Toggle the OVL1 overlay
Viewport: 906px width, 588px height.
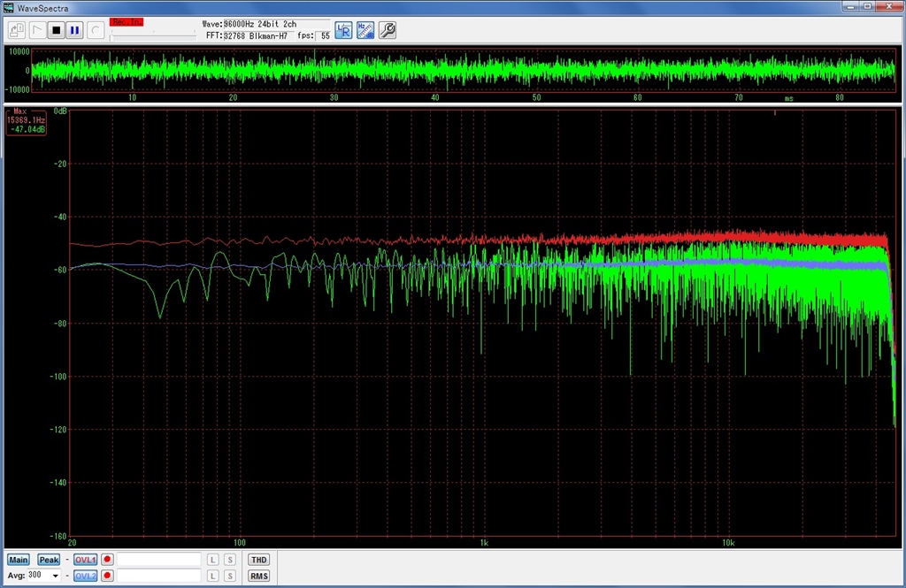tap(86, 560)
